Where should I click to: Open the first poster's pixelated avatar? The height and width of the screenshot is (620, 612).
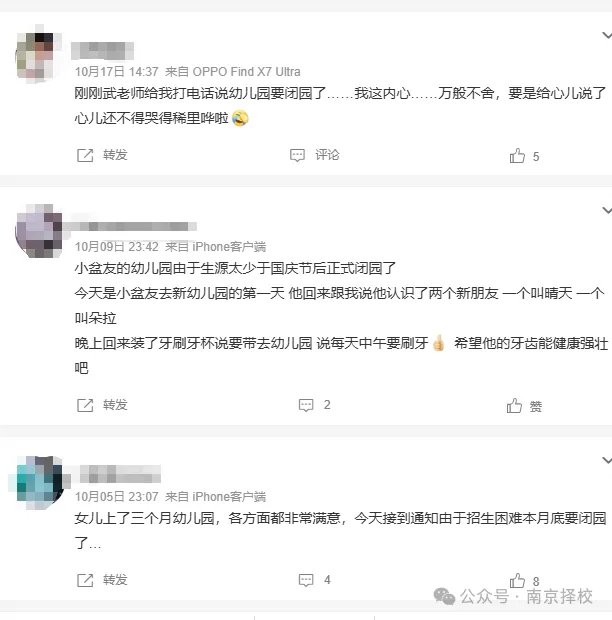(x=38, y=53)
